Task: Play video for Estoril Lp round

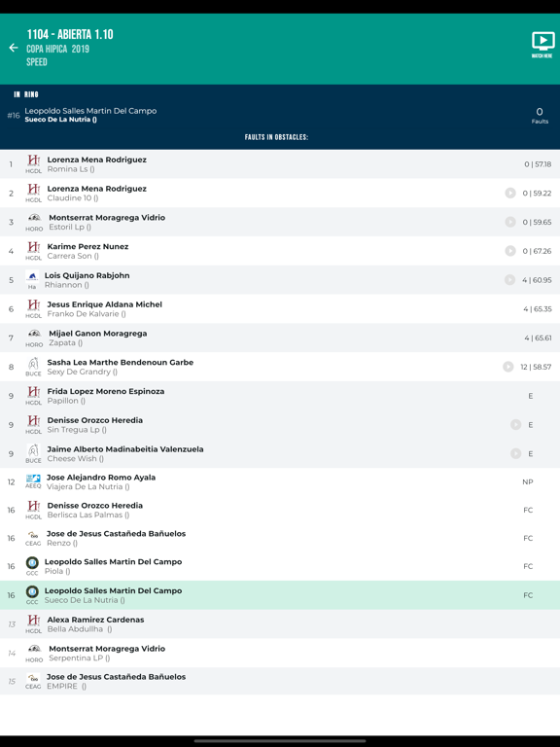Action: tap(510, 222)
